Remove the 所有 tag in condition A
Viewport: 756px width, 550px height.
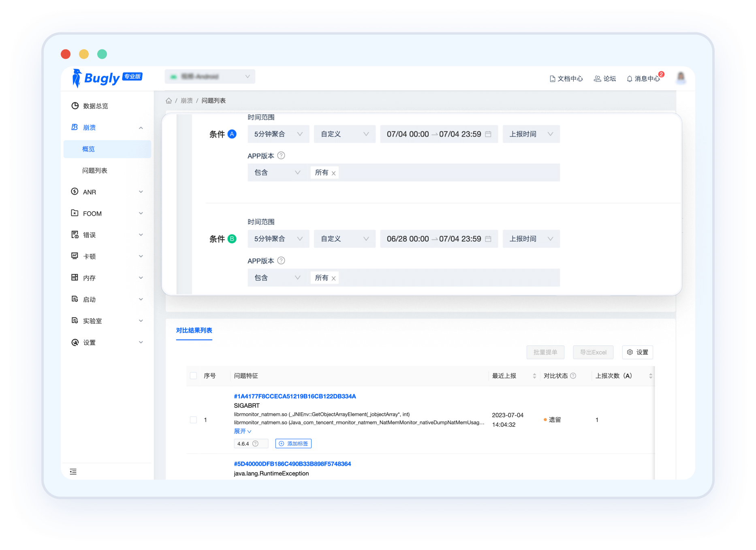pos(333,173)
